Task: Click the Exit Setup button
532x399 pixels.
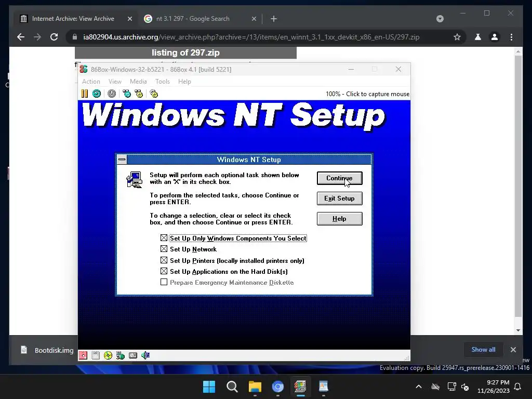Action: coord(339,198)
